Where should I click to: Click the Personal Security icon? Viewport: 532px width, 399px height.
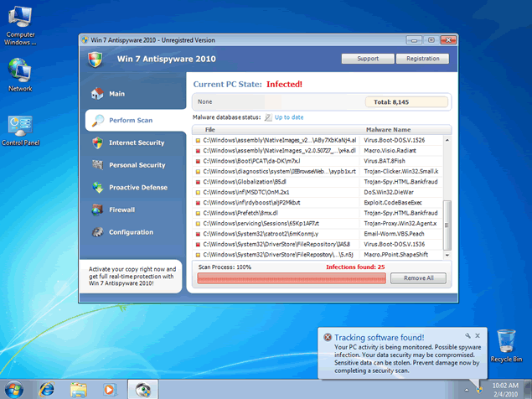click(x=98, y=165)
